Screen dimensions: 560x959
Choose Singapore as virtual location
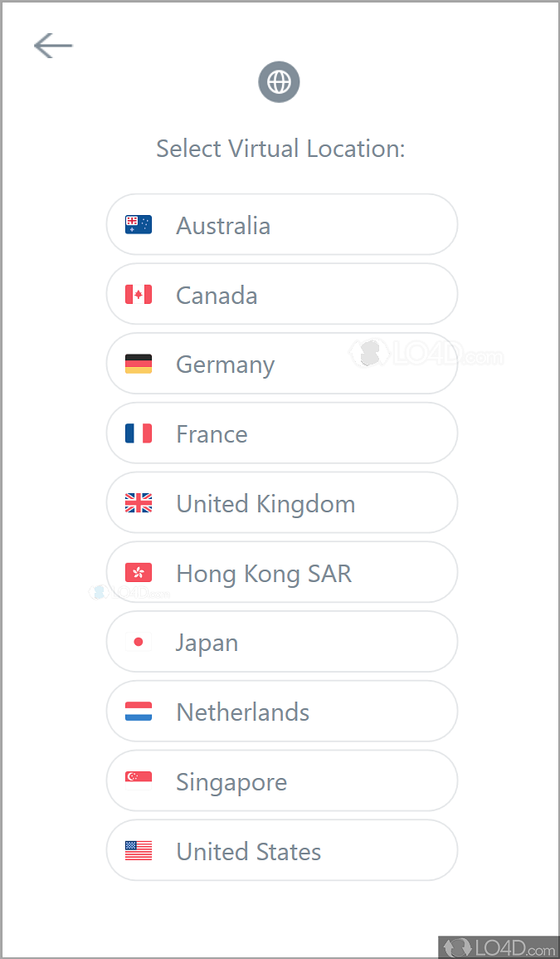point(282,782)
